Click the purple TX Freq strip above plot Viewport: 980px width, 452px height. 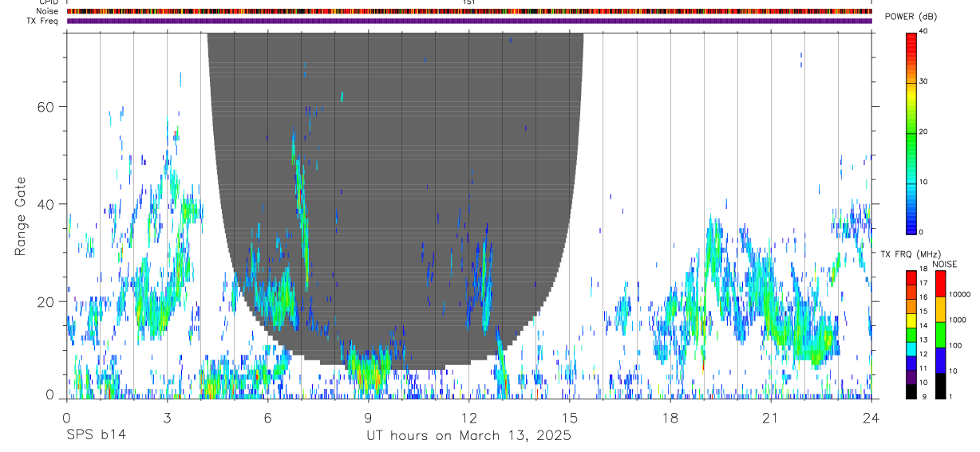click(469, 21)
